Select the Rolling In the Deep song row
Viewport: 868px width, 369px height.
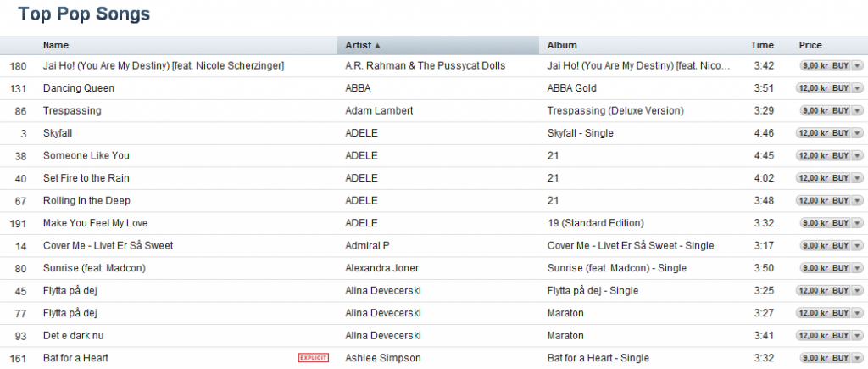tap(434, 200)
